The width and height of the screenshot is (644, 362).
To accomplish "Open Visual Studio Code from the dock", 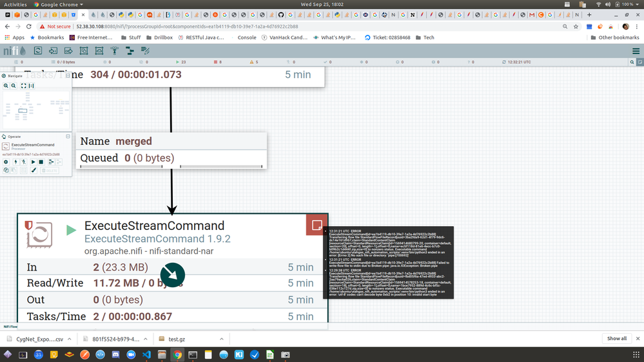I will click(x=146, y=355).
